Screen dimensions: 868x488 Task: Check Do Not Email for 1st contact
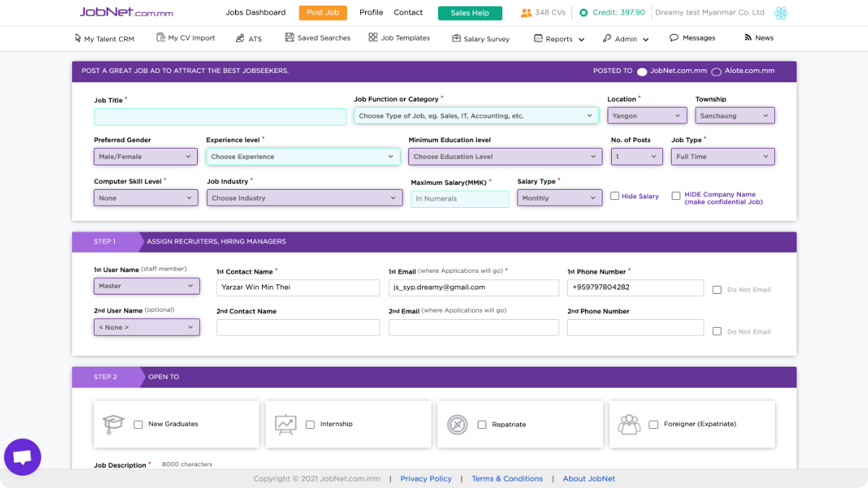point(716,289)
